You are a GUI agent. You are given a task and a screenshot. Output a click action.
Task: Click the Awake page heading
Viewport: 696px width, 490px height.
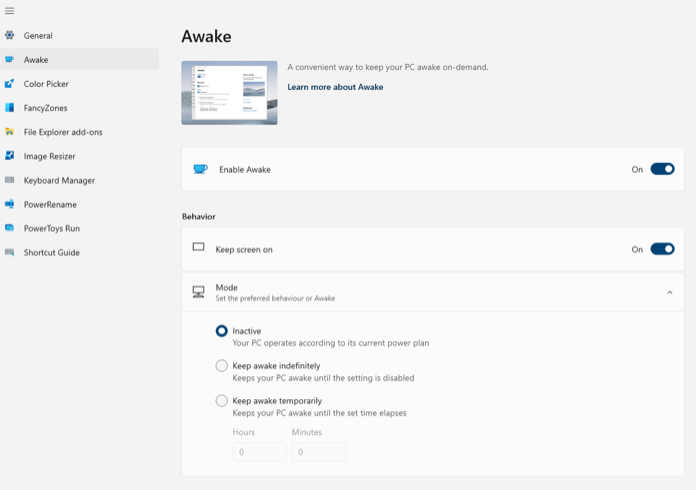[206, 36]
